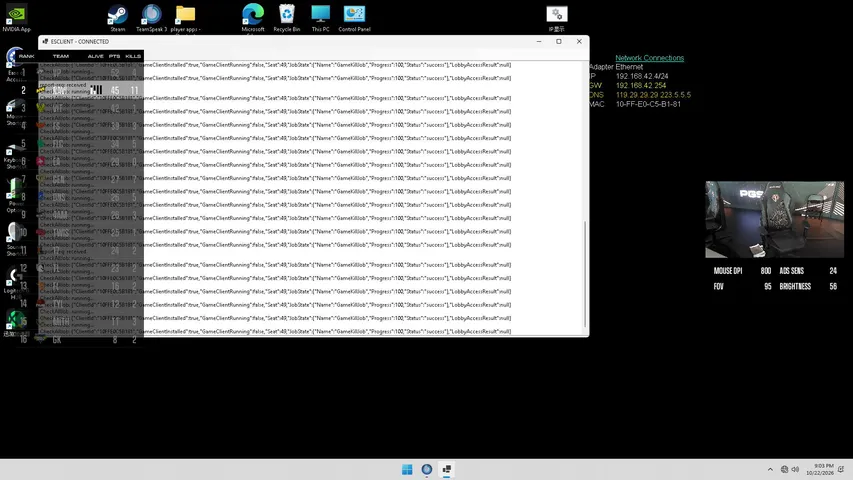The width and height of the screenshot is (853, 480).
Task: Minimize the ESCLIENT window
Action: click(x=539, y=41)
